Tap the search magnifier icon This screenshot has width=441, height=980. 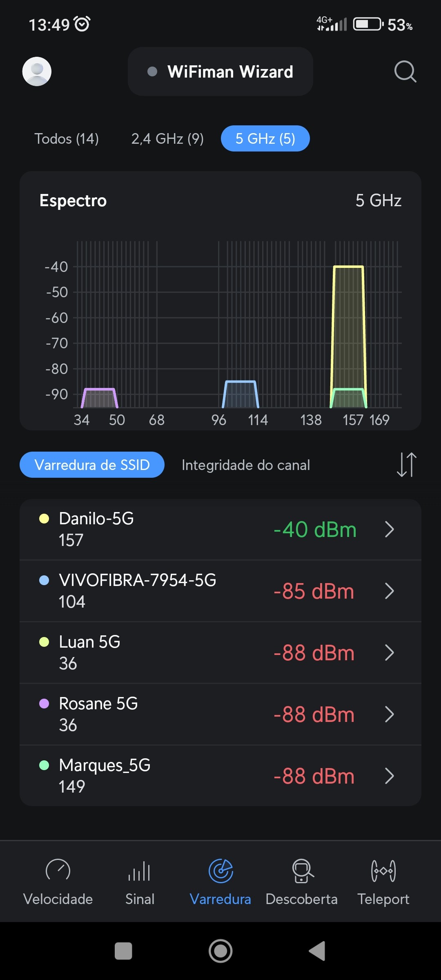pyautogui.click(x=405, y=71)
